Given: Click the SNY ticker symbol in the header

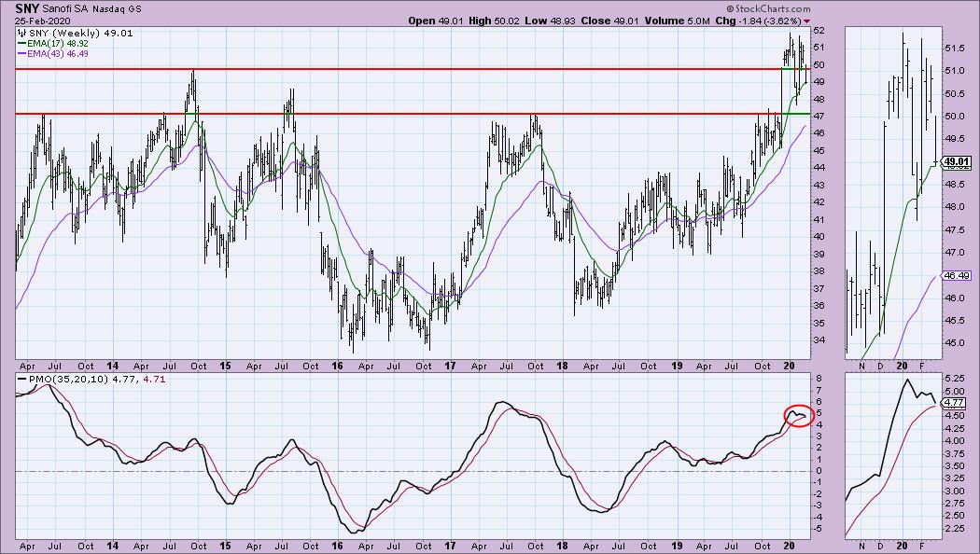Looking at the screenshot, I should tap(27, 8).
